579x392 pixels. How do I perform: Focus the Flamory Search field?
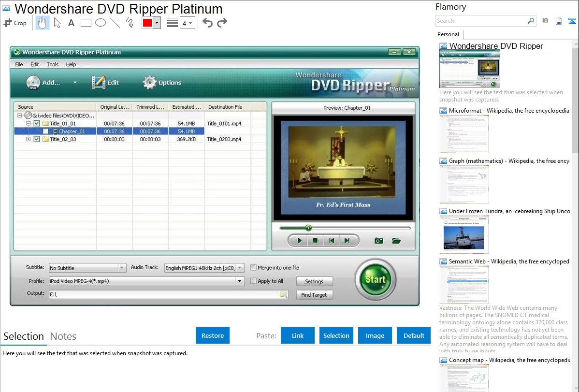coord(481,21)
